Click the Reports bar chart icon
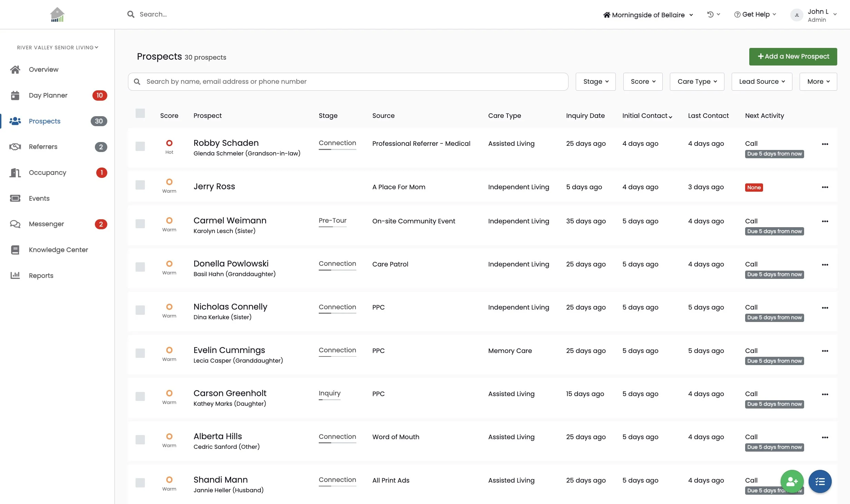Screen dimensions: 850x504 point(15,275)
